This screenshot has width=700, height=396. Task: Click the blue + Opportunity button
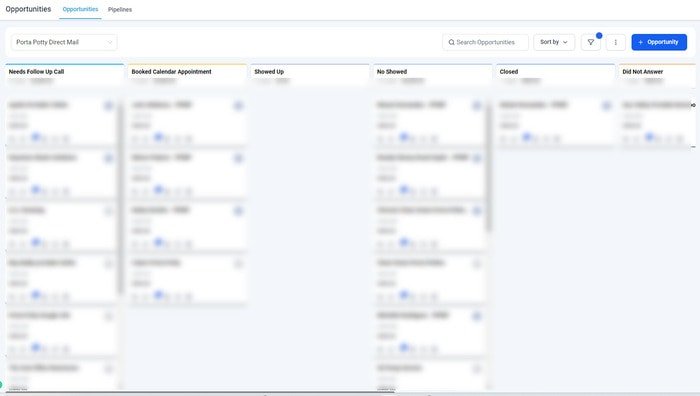click(659, 42)
